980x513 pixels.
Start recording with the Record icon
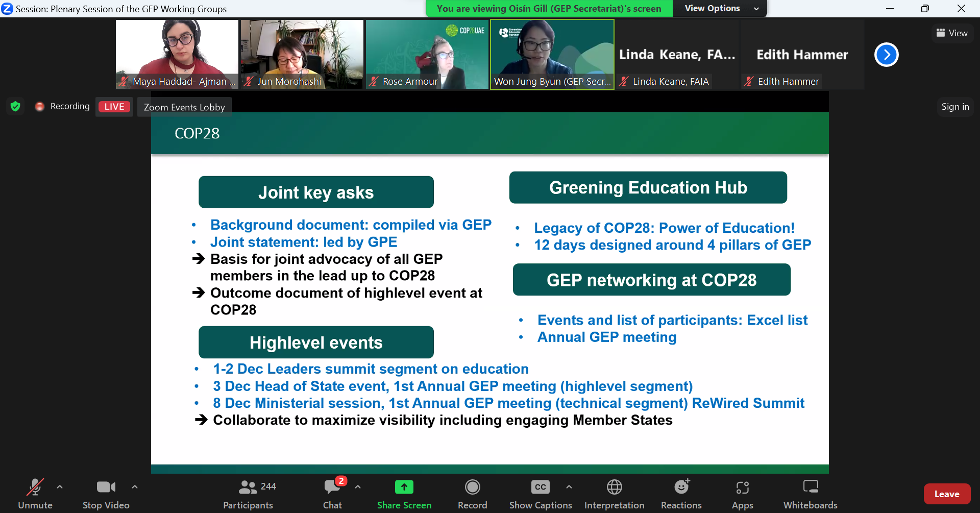click(x=472, y=487)
